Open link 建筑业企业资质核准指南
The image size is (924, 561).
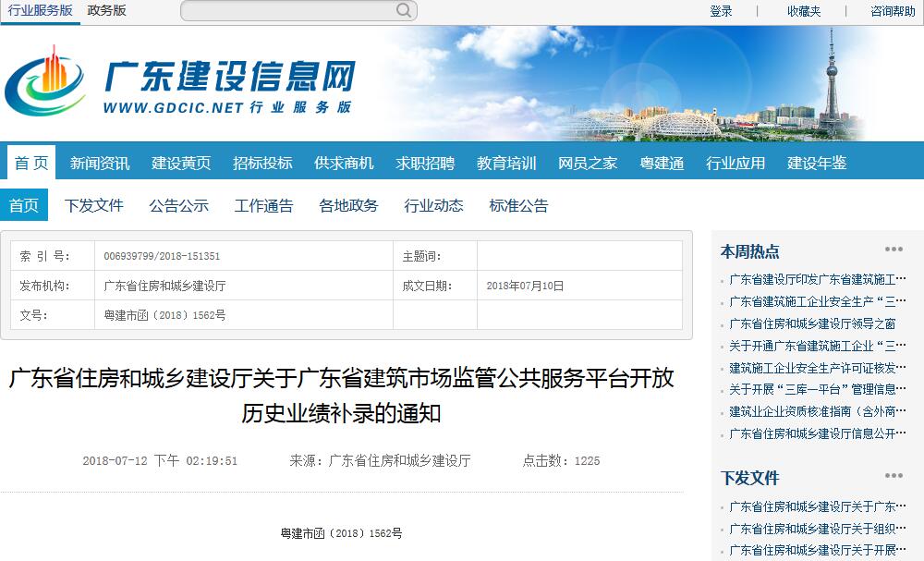pos(818,411)
